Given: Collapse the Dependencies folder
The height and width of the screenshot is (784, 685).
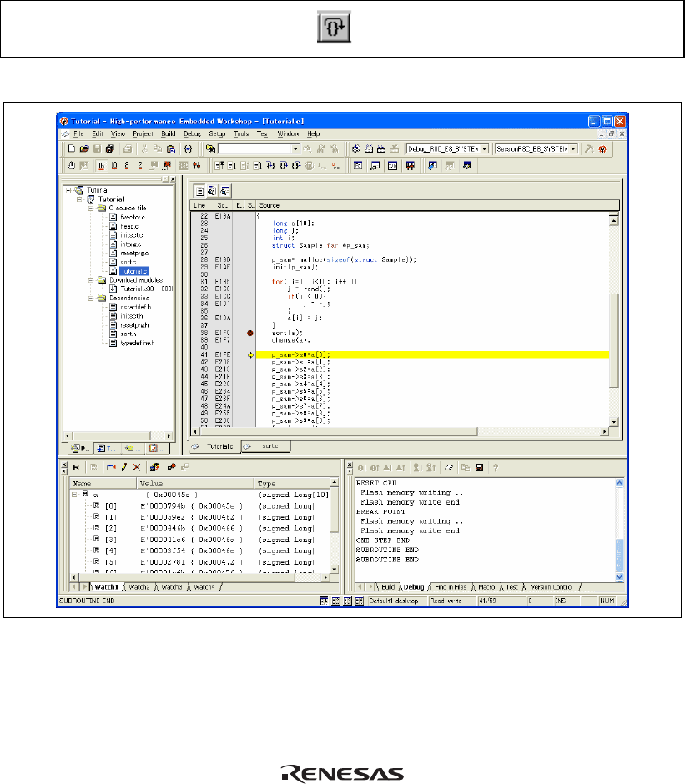Looking at the screenshot, I should click(91, 298).
